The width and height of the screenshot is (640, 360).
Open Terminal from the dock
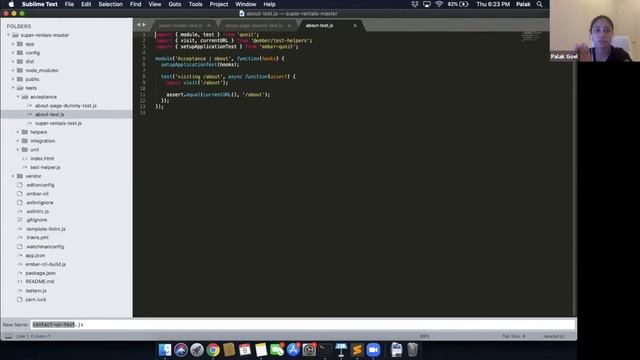pyautogui.click(x=325, y=350)
